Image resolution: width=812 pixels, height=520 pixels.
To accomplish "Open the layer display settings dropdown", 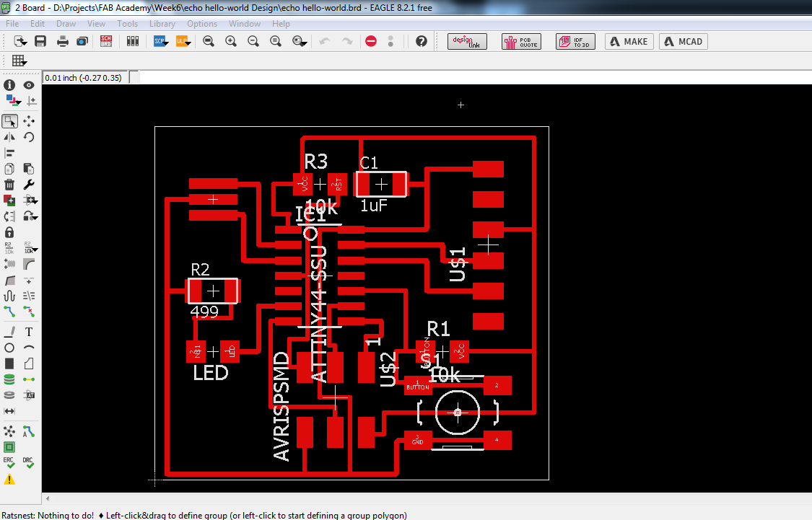I will pos(12,100).
